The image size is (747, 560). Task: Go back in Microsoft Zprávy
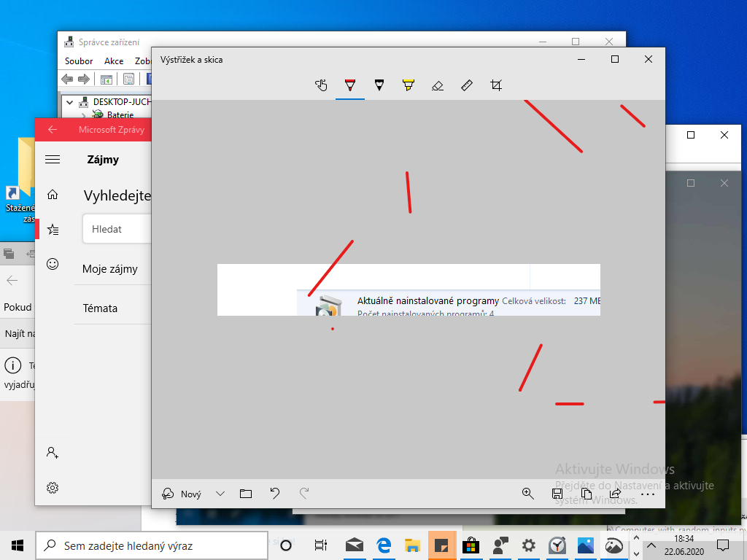click(x=53, y=130)
